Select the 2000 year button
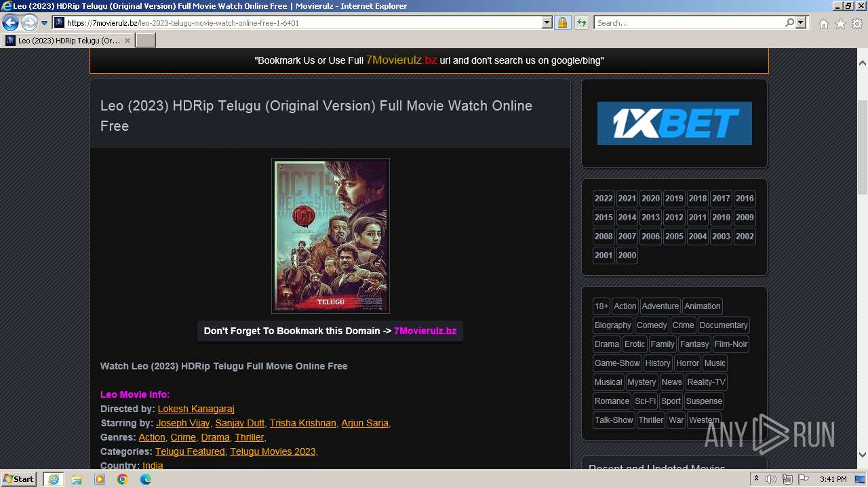 click(x=627, y=256)
